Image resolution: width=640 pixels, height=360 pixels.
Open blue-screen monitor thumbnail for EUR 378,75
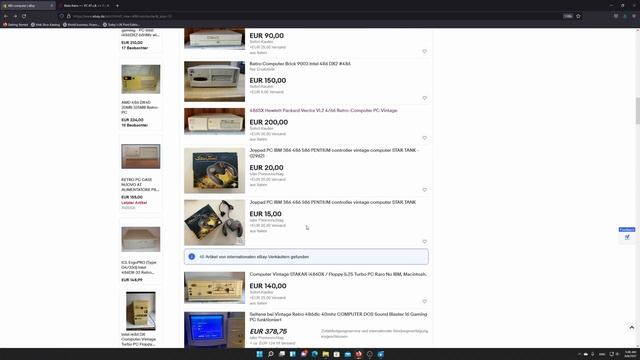click(214, 330)
